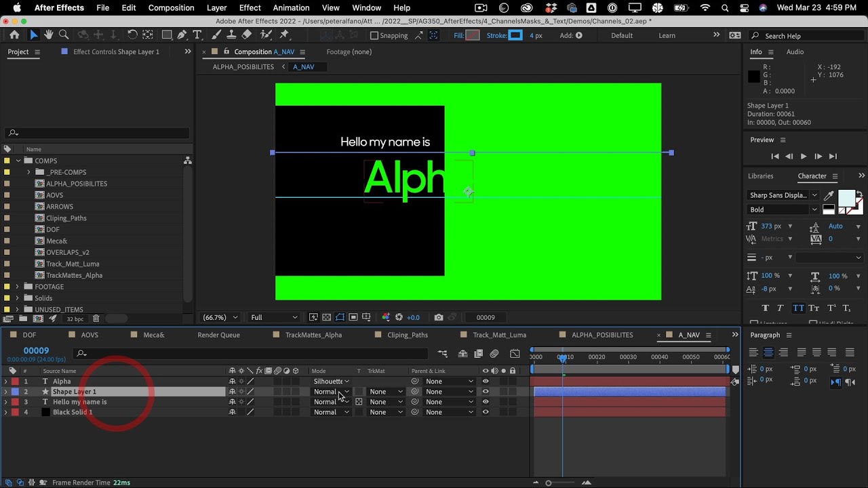868x488 pixels.
Task: Play the preview
Action: (804, 157)
